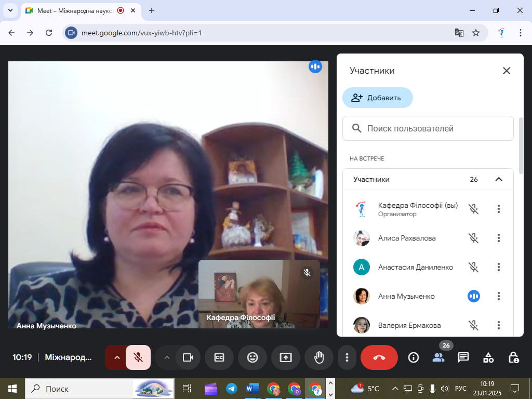Reload the Meet page
532x399 pixels.
[x=49, y=33]
